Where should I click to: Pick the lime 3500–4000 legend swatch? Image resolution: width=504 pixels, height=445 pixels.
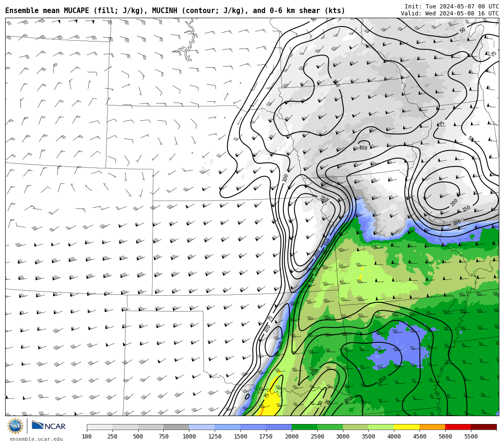coord(381,427)
